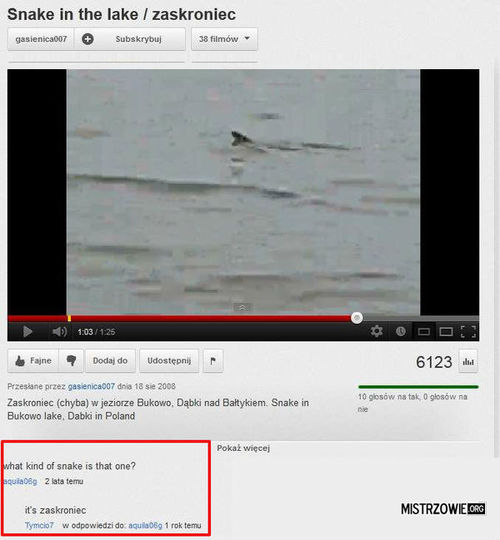The image size is (500, 540).
Task: Dislike the video with the thumbs-down icon
Action: tap(71, 361)
